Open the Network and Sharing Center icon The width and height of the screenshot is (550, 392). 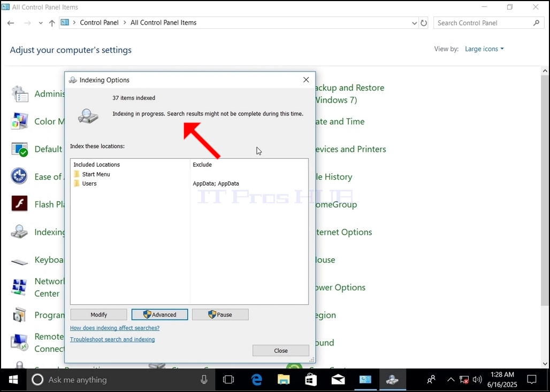pyautogui.click(x=20, y=287)
